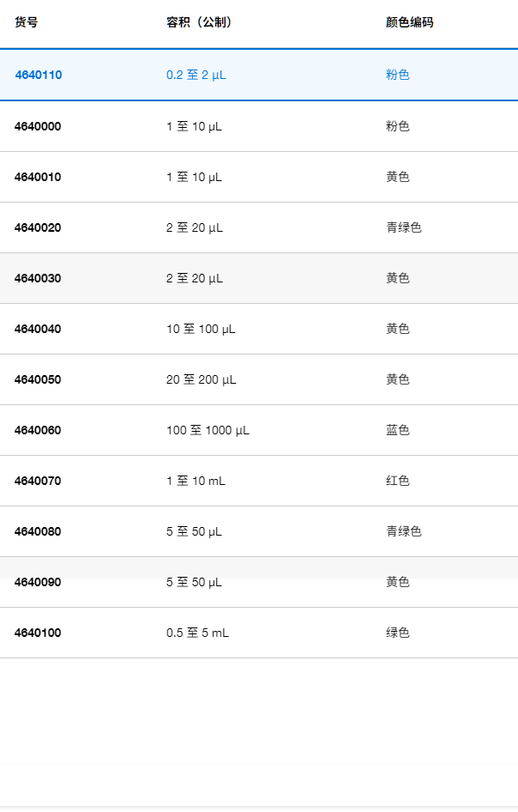Click the 容积（公制）column header
The image size is (518, 812).
[x=199, y=22]
